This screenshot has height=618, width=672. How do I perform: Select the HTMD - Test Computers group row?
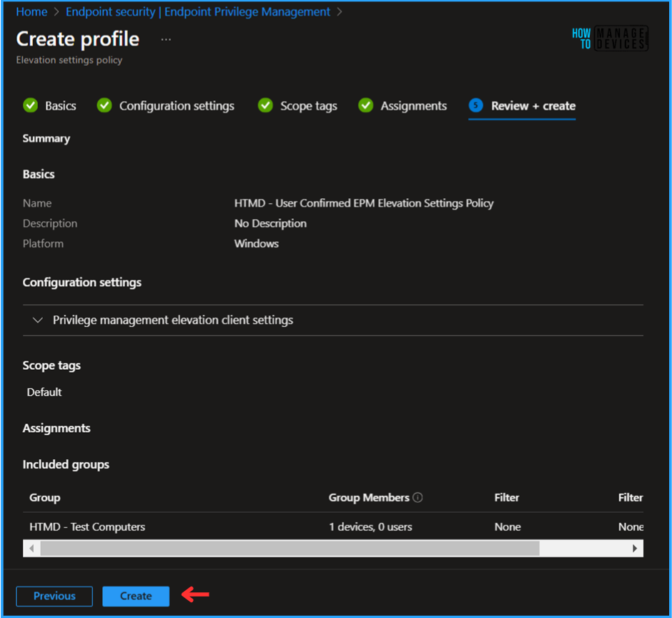(x=333, y=526)
